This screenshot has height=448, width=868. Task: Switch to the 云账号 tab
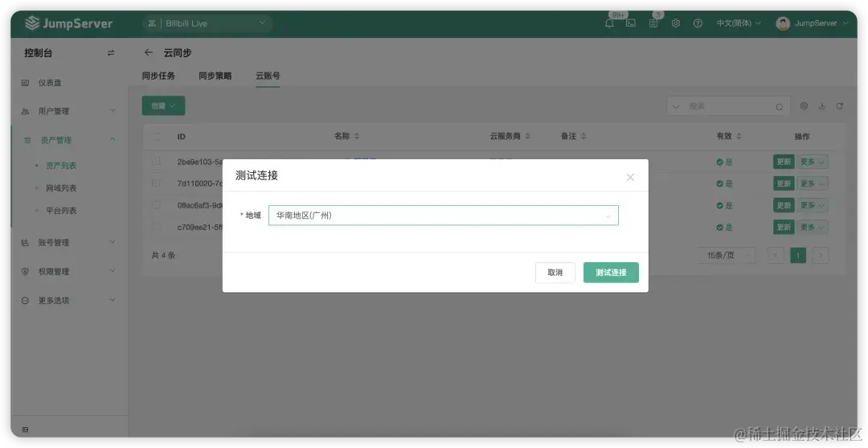coord(268,76)
